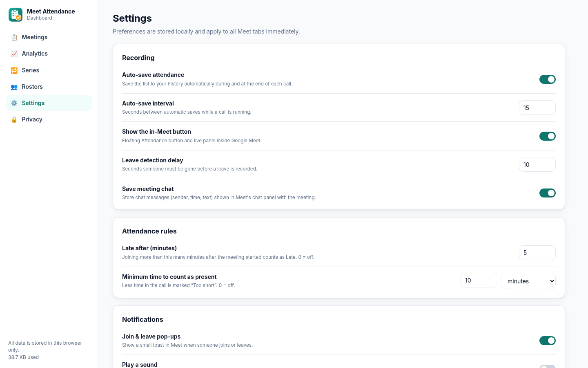Click 'Preferences are stored locally' description
The height and width of the screenshot is (368, 588).
pos(206,31)
